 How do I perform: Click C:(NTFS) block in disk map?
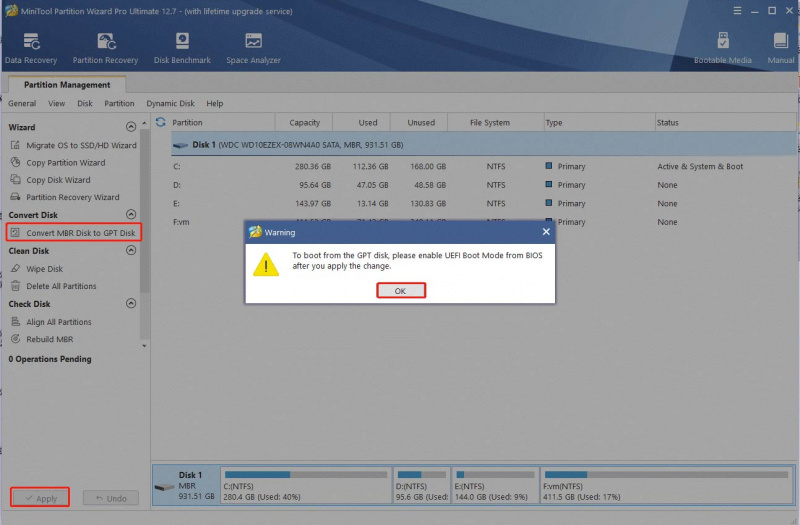point(306,485)
